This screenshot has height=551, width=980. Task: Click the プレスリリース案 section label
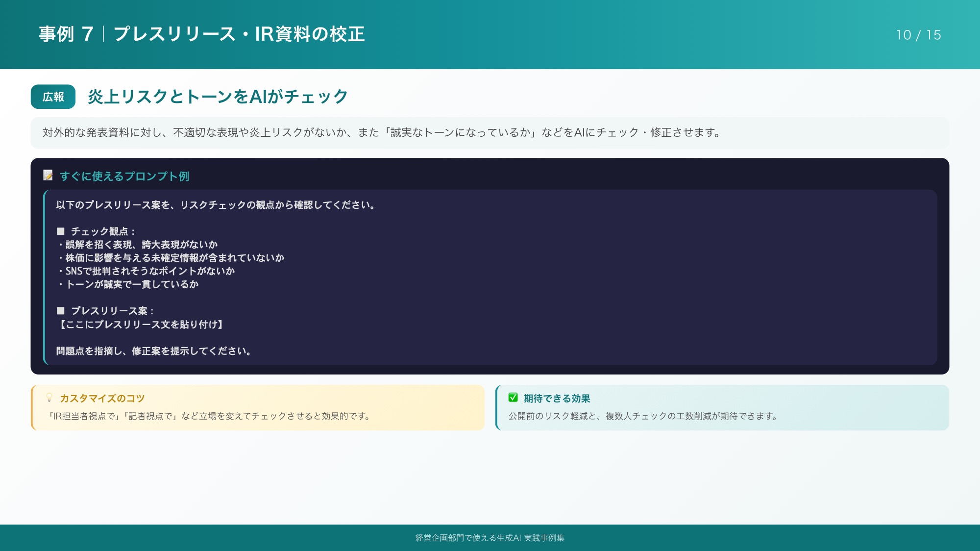(x=105, y=311)
